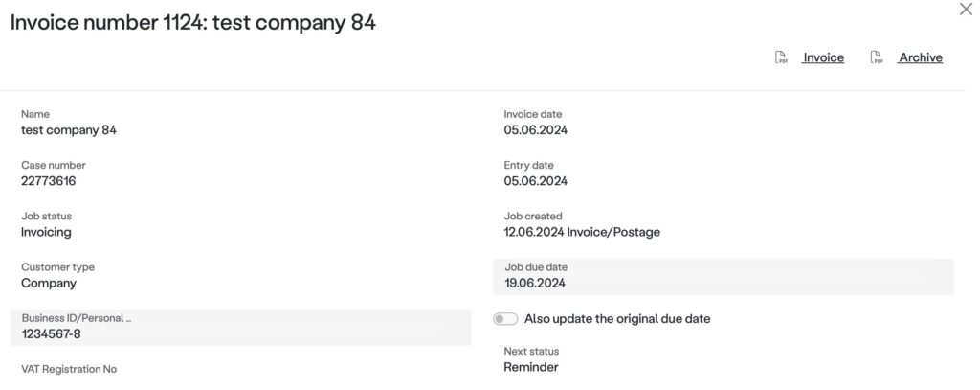
Task: Click the Entry date value
Action: (x=536, y=180)
